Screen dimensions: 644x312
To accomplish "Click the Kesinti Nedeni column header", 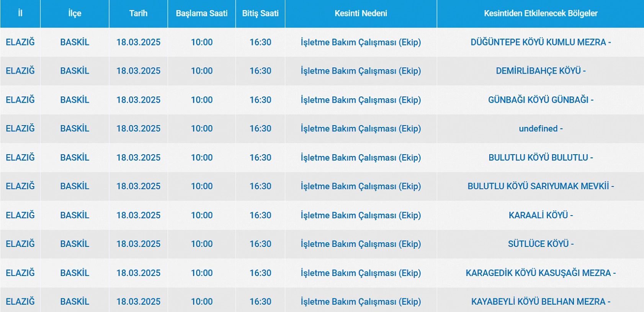I will (361, 13).
